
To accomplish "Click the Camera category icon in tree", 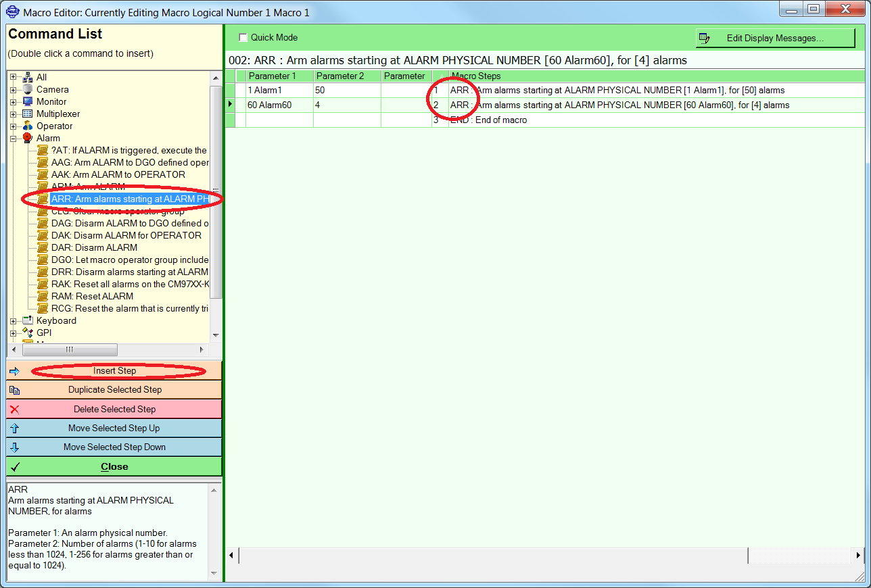I will pos(28,89).
